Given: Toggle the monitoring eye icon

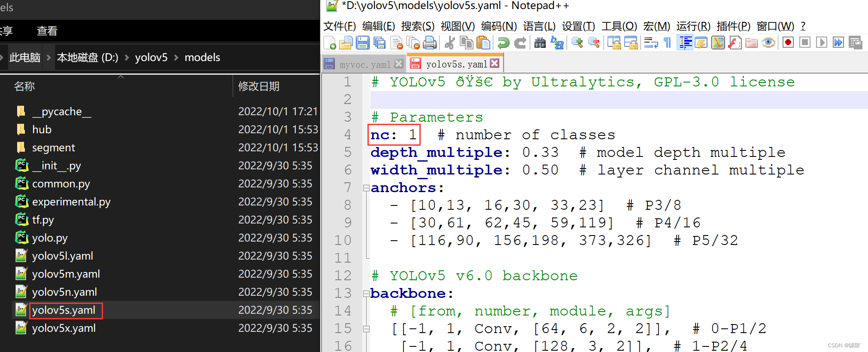Looking at the screenshot, I should point(768,43).
